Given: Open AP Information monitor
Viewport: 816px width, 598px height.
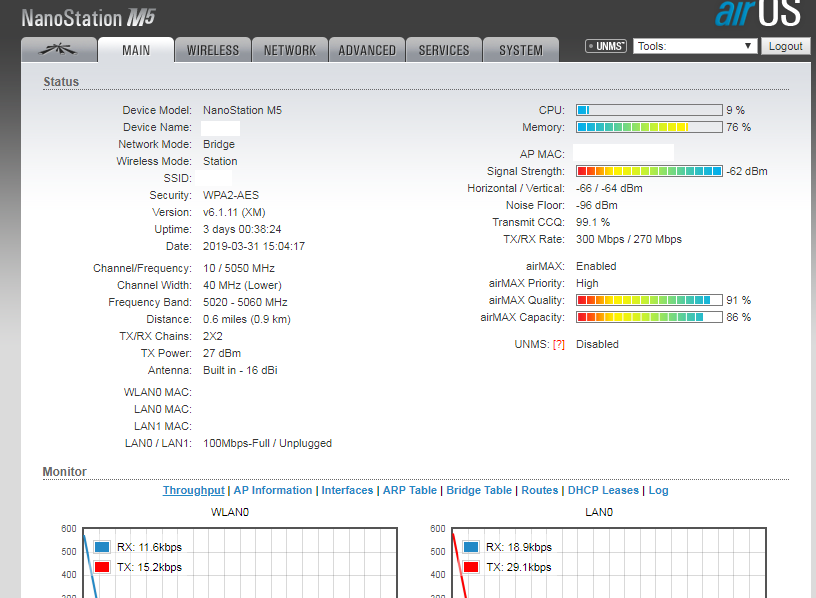Looking at the screenshot, I should point(273,490).
